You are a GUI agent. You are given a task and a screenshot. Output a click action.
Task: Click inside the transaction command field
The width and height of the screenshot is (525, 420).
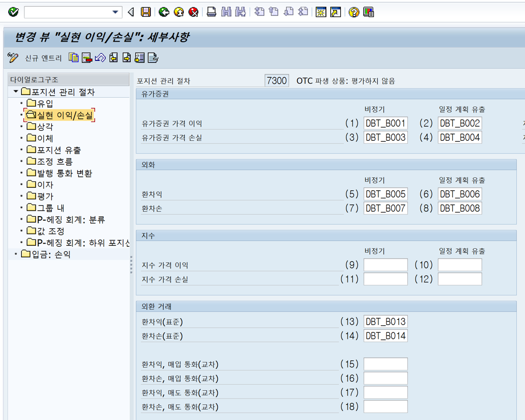click(68, 12)
